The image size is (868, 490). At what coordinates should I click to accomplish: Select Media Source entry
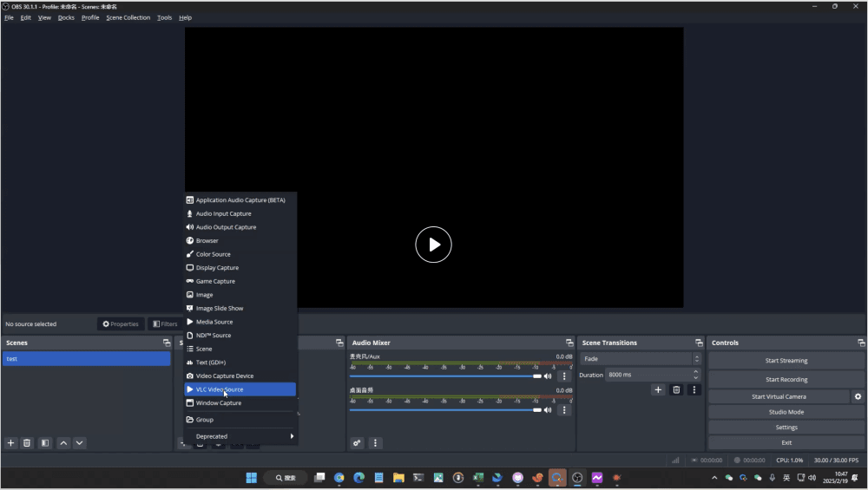pyautogui.click(x=240, y=322)
